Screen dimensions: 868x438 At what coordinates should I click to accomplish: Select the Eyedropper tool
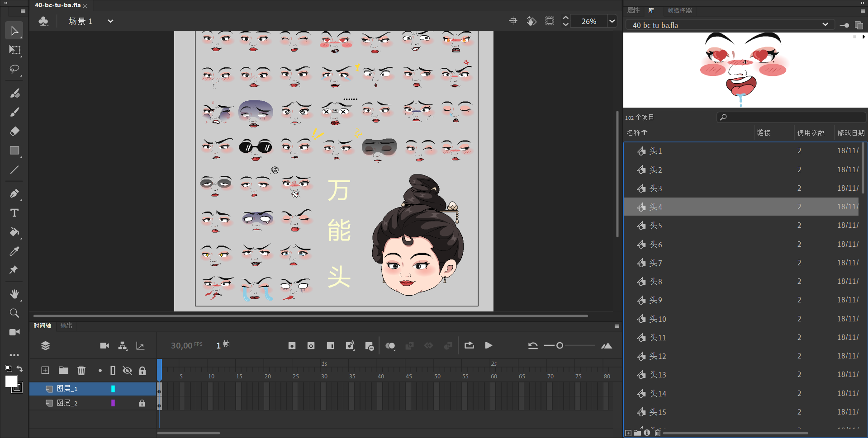(x=14, y=251)
